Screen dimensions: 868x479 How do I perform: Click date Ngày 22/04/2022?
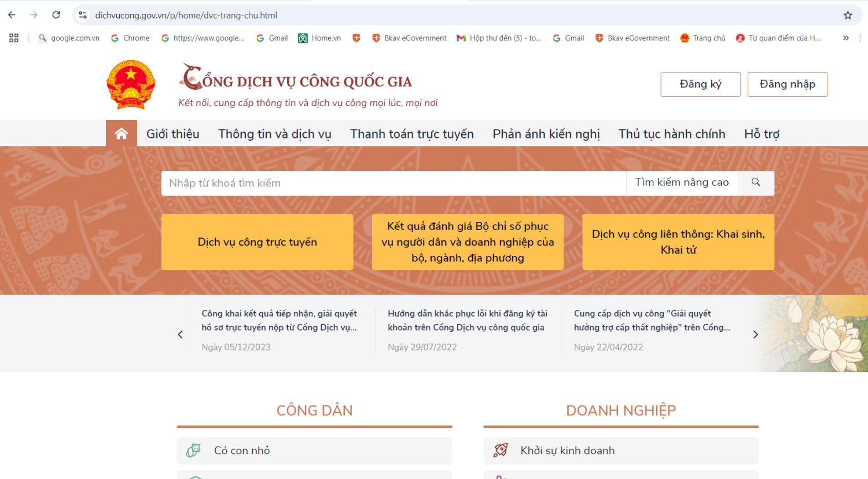[x=609, y=347]
